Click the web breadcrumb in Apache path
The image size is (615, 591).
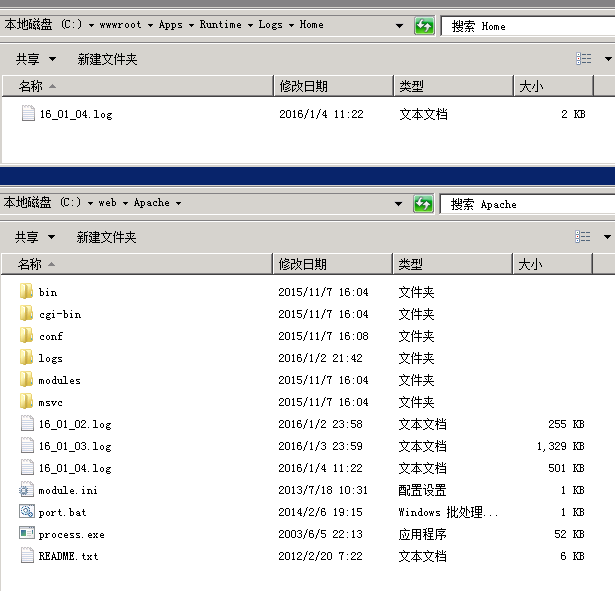(x=107, y=203)
